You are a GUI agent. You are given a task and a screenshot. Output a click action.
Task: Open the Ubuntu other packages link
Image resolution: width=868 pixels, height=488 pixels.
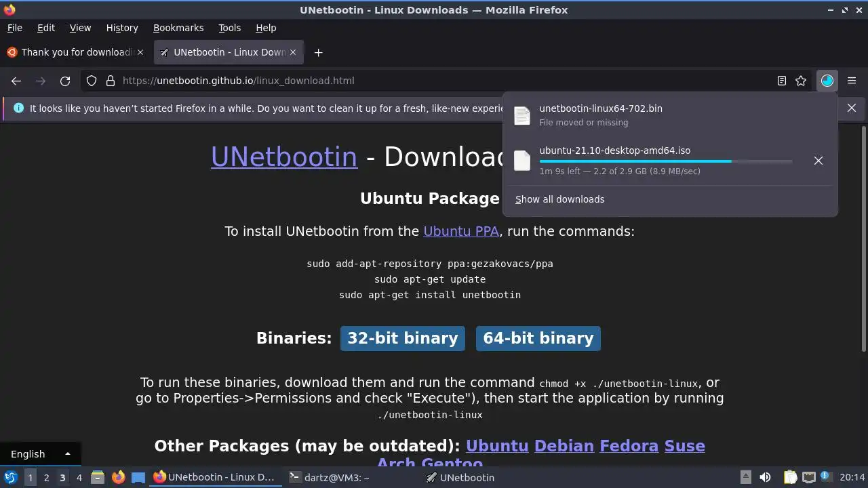[x=497, y=446]
